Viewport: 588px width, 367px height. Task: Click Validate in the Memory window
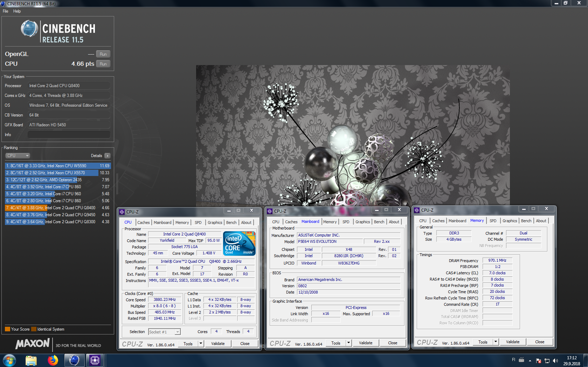513,342
